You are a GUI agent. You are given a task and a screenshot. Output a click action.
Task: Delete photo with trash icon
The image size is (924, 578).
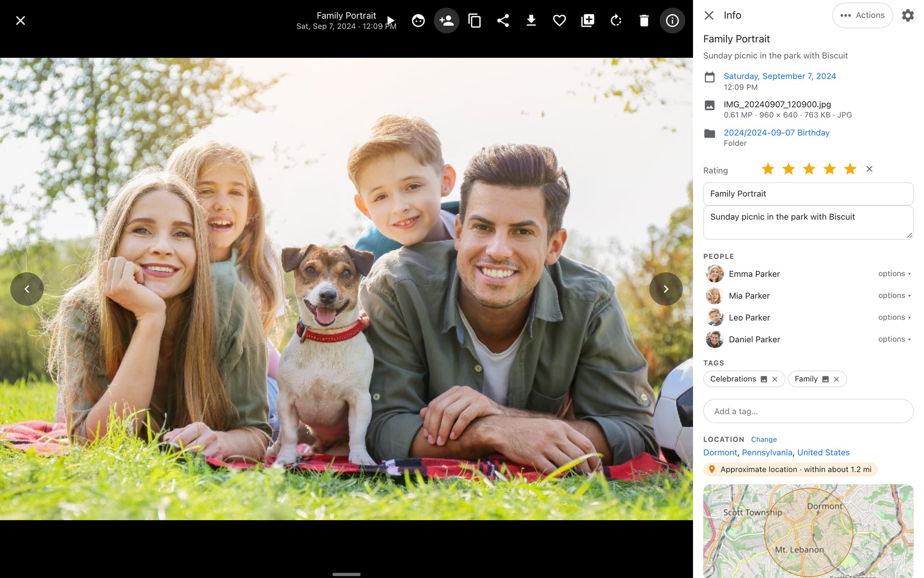(x=644, y=20)
